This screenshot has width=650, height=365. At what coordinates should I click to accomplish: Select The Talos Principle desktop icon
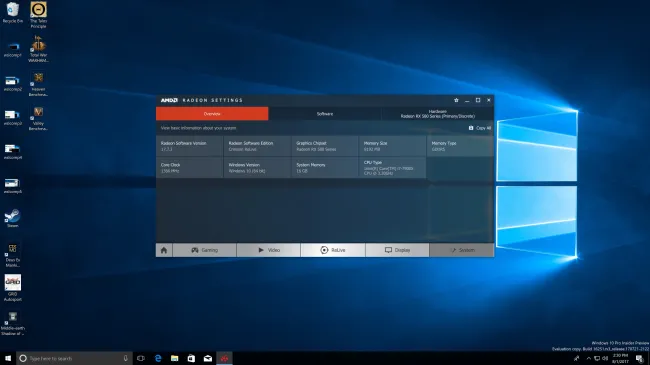[x=38, y=15]
